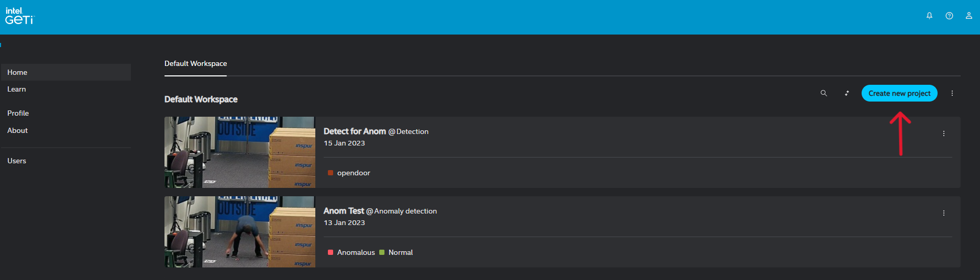
Task: Open workspace three-dot menu beside Create new project
Action: (952, 93)
